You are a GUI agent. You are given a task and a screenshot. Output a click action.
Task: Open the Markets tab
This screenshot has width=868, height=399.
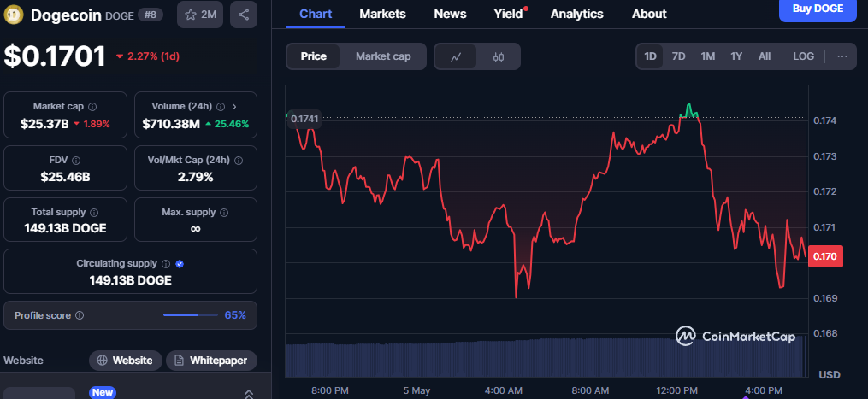pos(382,14)
